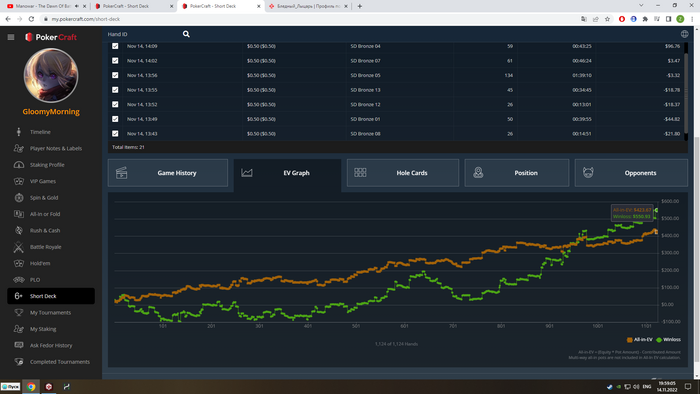The height and width of the screenshot is (394, 700).
Task: Uncheck the Nov 14, 14:09 session checkbox
Action: pyautogui.click(x=115, y=46)
